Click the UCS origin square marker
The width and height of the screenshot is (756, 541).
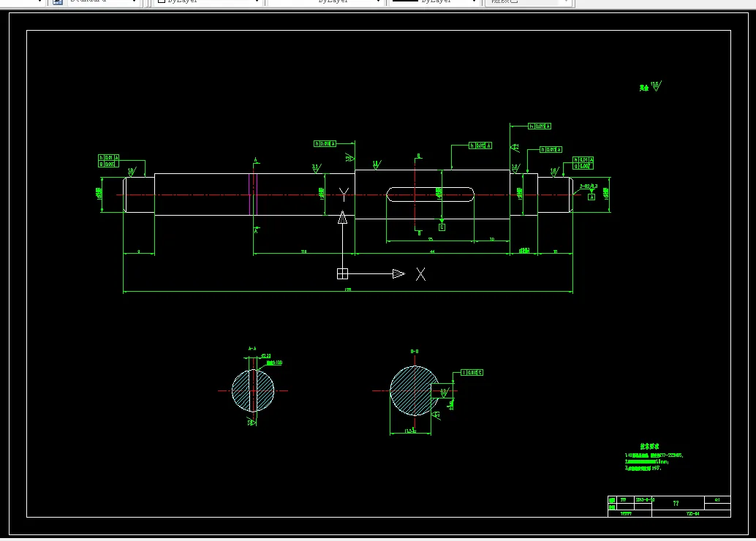point(342,274)
